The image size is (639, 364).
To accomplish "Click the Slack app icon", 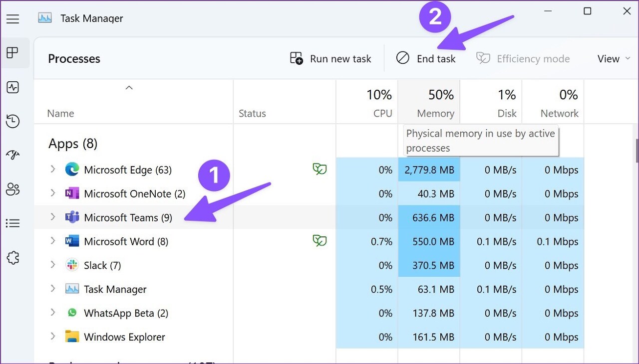I will click(x=72, y=265).
